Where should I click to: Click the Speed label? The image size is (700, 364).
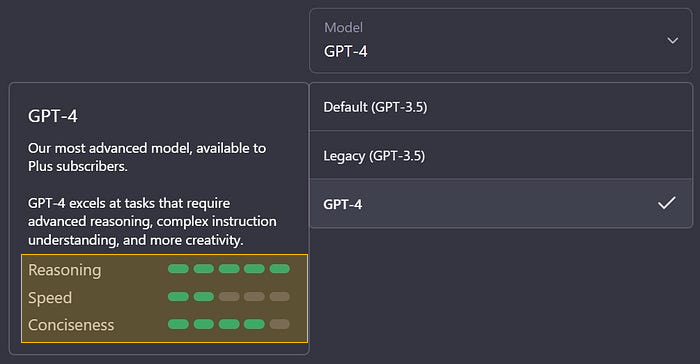50,298
